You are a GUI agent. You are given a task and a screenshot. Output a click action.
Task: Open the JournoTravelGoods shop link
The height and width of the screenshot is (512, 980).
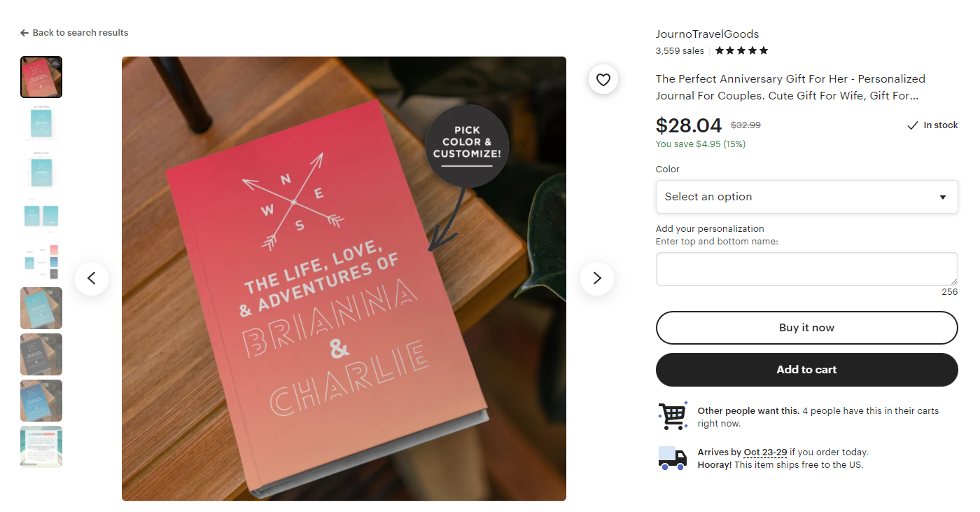pos(707,34)
